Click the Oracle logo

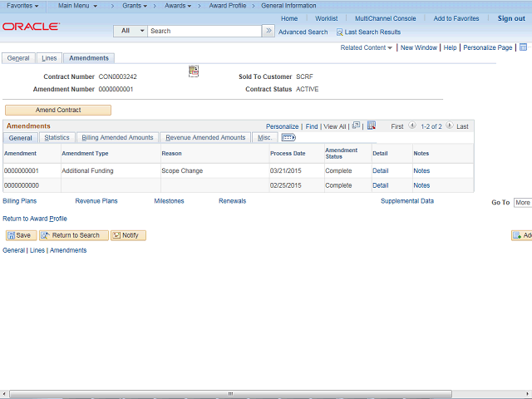pyautogui.click(x=32, y=27)
